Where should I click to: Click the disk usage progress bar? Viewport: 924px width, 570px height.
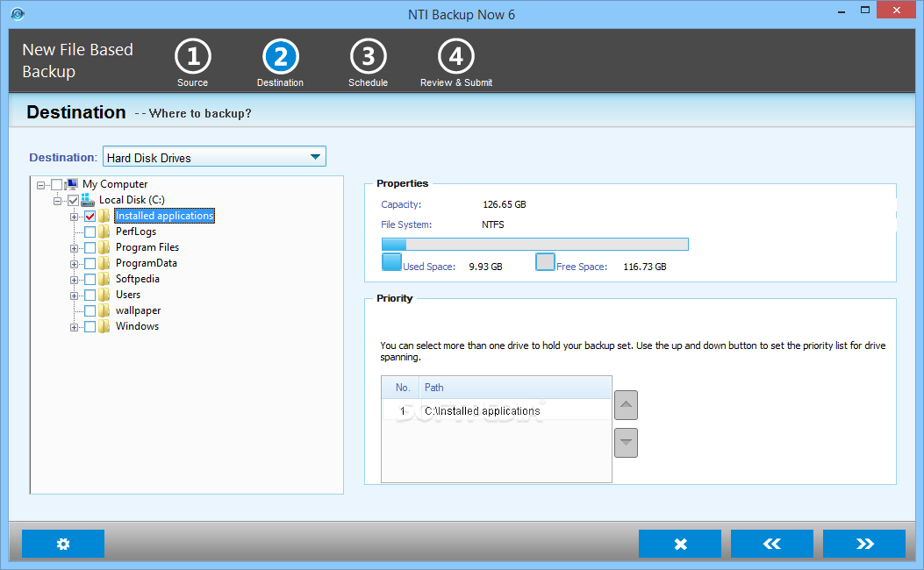(x=535, y=245)
